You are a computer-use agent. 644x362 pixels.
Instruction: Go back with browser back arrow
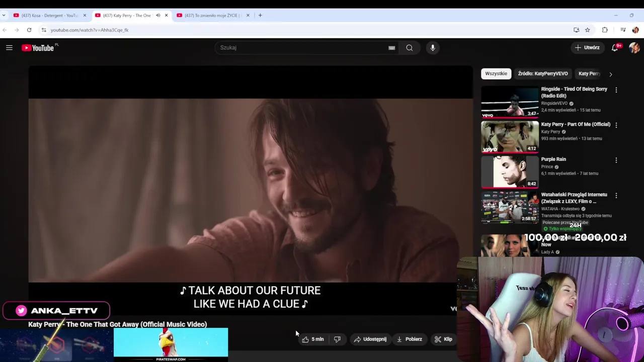(5, 30)
